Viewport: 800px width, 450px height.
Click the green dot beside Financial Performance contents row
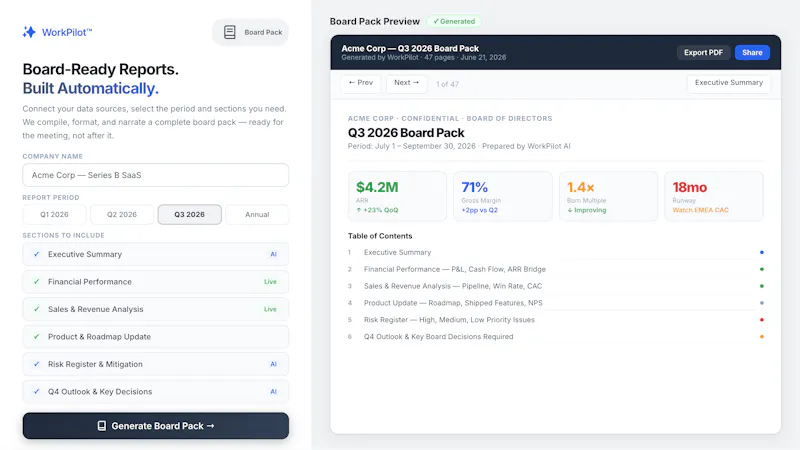point(762,269)
